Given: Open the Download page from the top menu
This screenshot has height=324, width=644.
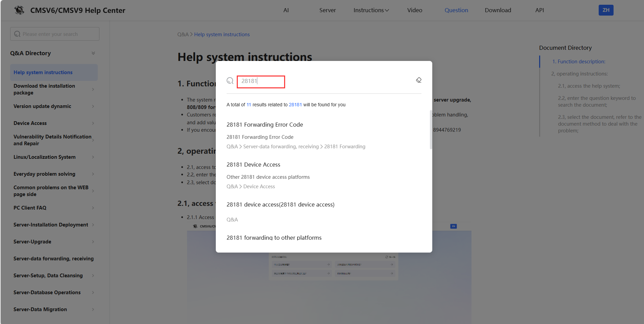Looking at the screenshot, I should (x=498, y=10).
